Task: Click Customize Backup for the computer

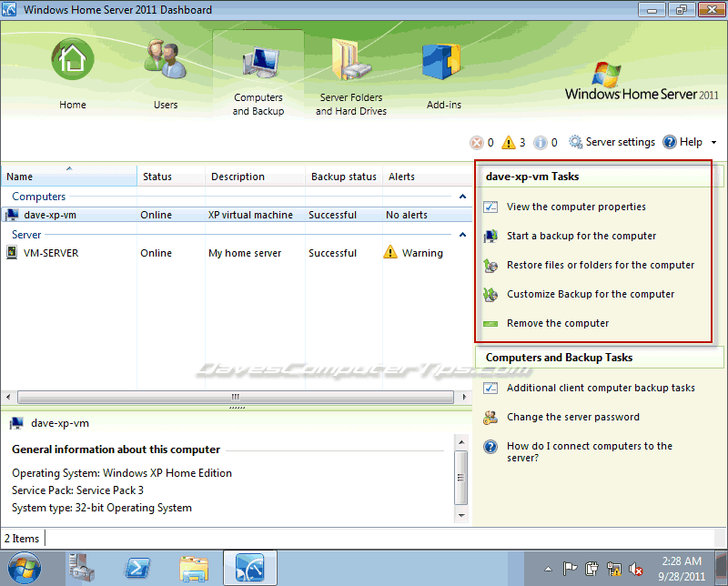Action: point(591,294)
